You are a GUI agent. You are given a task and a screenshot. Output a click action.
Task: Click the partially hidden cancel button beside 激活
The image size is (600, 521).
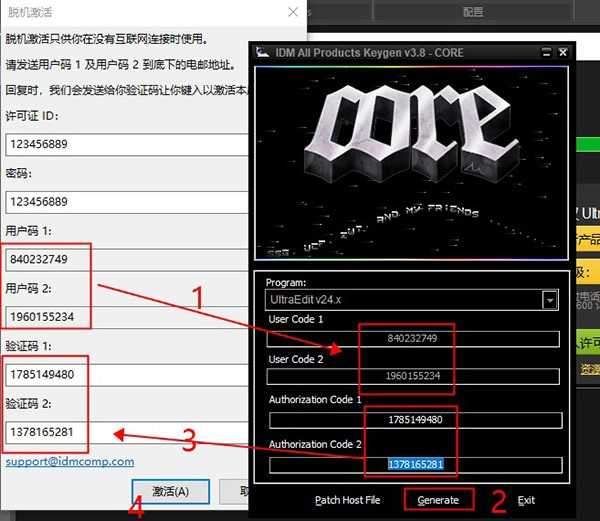point(234,492)
